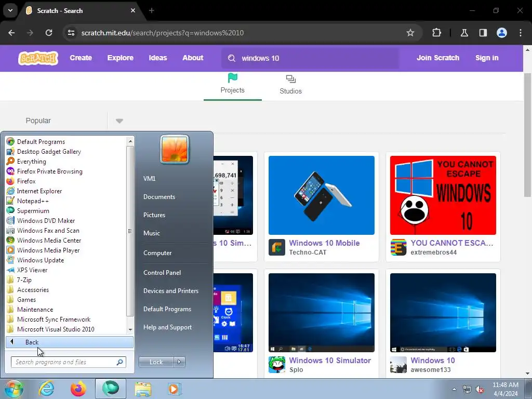Open Ideas in Scratch navigation
The width and height of the screenshot is (532, 399).
[158, 58]
